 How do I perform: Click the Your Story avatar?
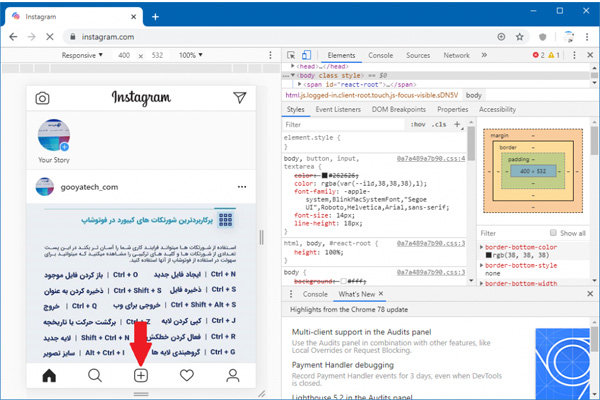(54, 135)
